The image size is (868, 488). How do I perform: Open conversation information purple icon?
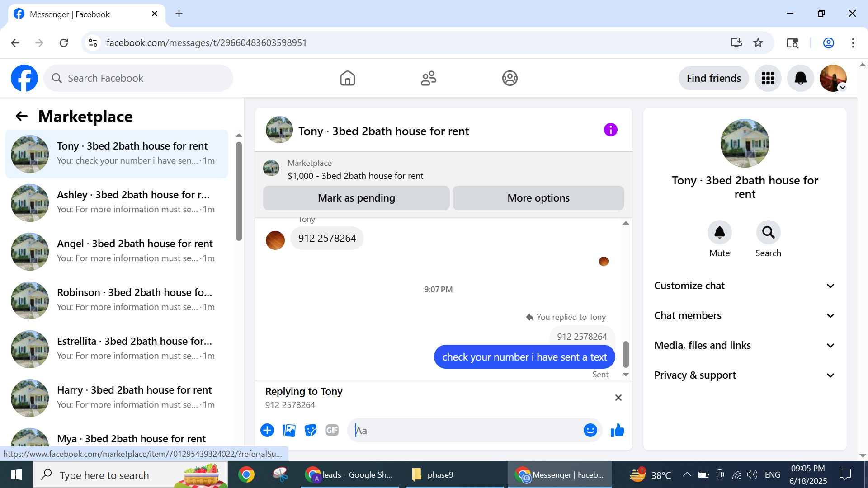(610, 130)
